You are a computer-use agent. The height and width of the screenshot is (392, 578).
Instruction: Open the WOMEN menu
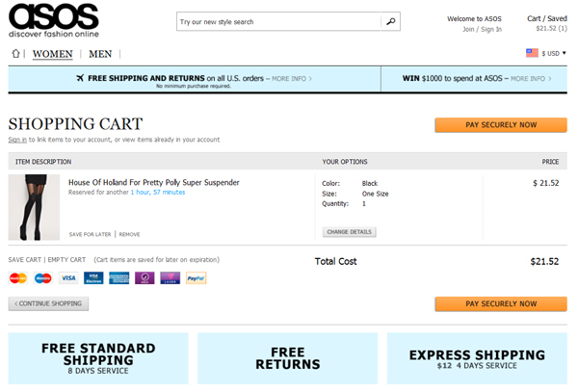point(53,54)
